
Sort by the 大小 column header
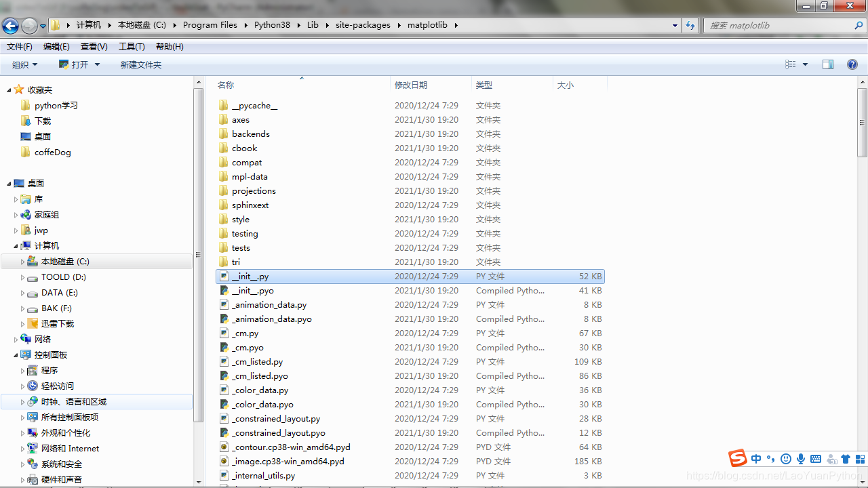coord(580,85)
